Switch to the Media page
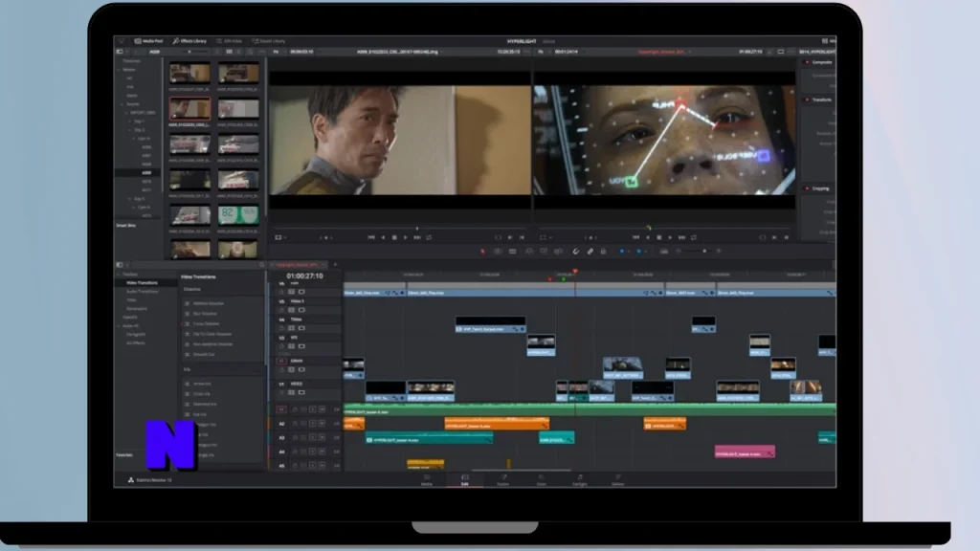 (427, 480)
